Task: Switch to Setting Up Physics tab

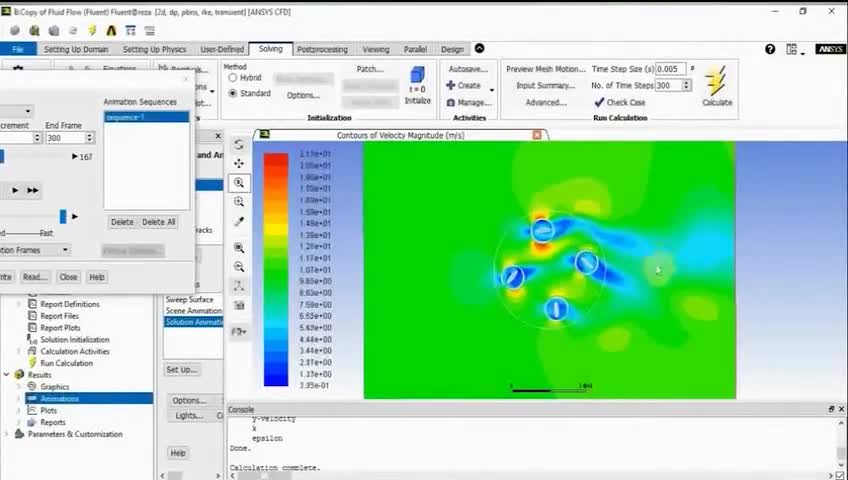Action: pyautogui.click(x=154, y=49)
